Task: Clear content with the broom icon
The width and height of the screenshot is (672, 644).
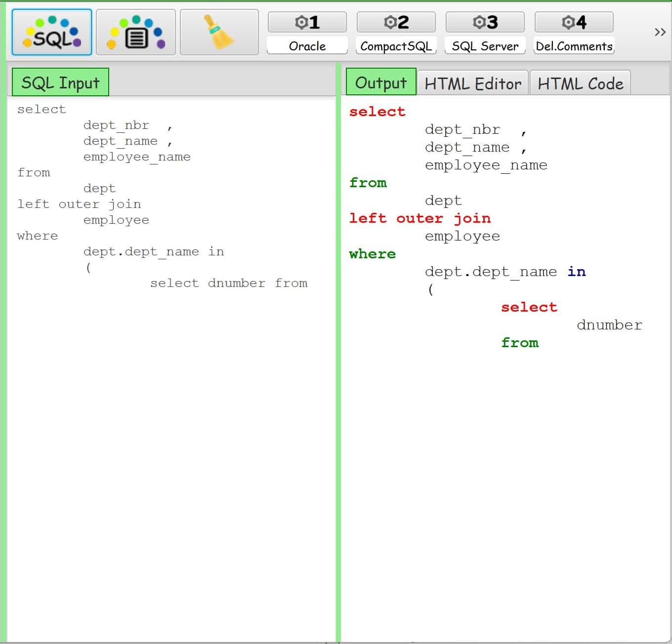Action: 219,32
